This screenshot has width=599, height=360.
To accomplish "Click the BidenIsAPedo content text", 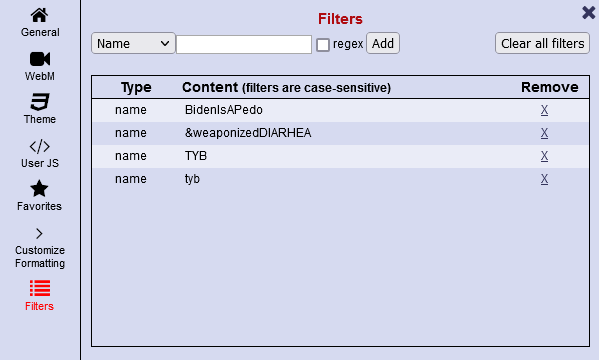I will (x=223, y=110).
